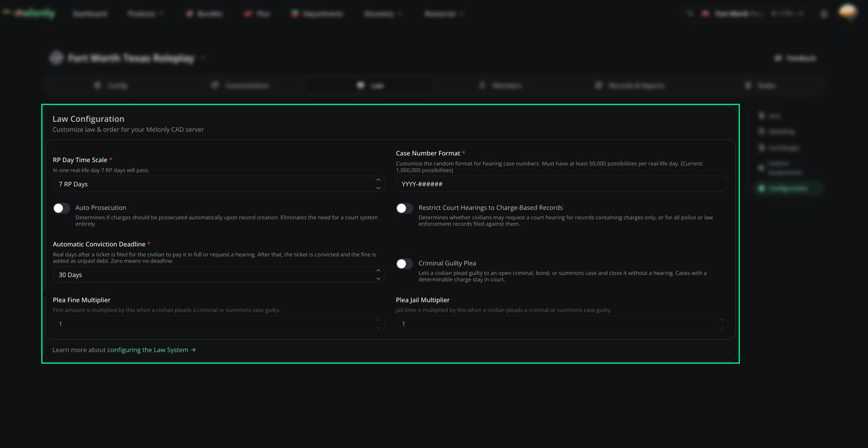Decrease the Automatic Conviction Deadline days

tap(378, 279)
